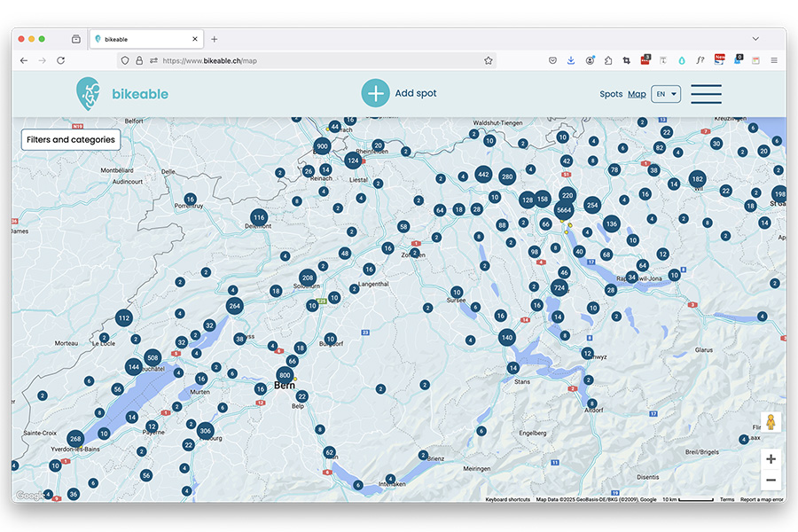Open the bikeable hamburger menu
798x532 pixels.
pyautogui.click(x=706, y=94)
